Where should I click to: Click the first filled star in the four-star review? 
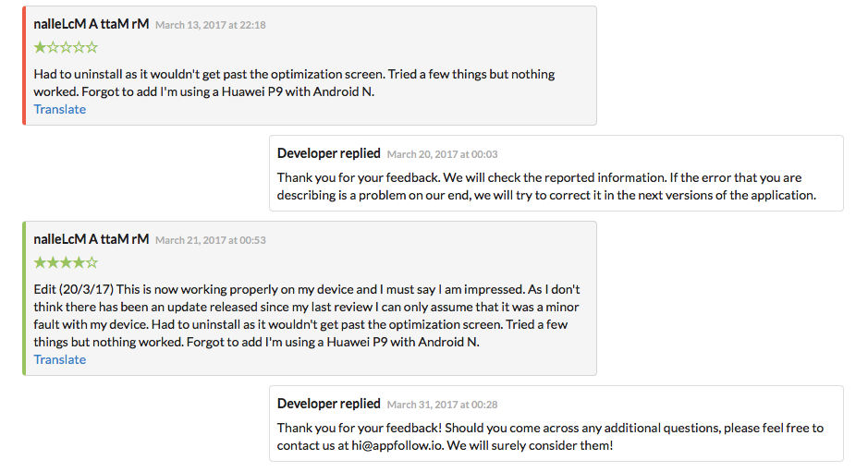pyautogui.click(x=40, y=262)
